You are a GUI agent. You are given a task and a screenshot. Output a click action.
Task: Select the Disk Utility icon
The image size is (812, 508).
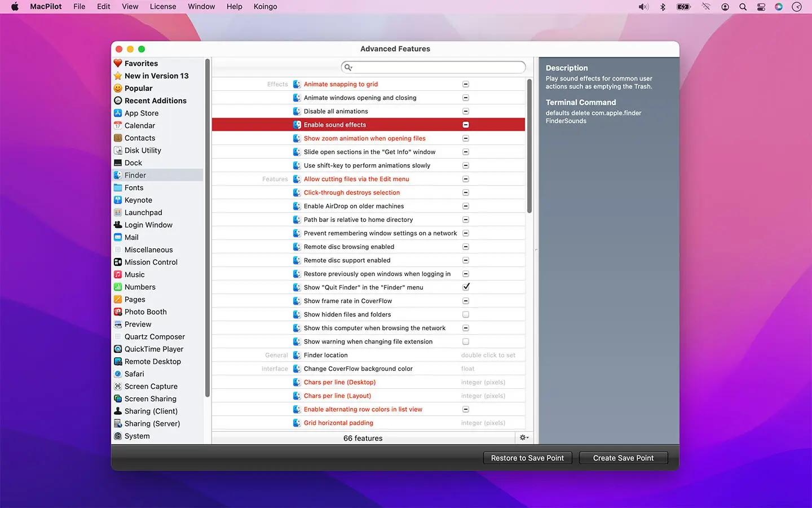pos(118,150)
